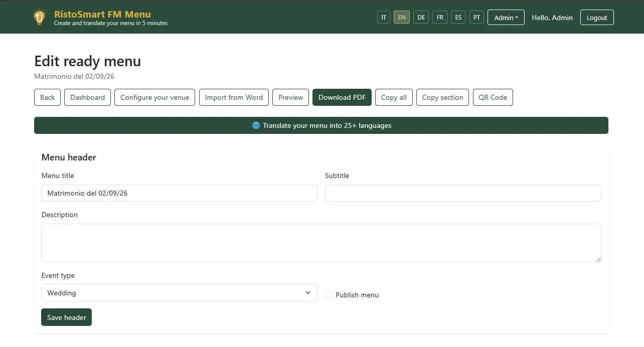Click the Description textarea resize grip
Screen dimensions: 644x347
coord(598,259)
